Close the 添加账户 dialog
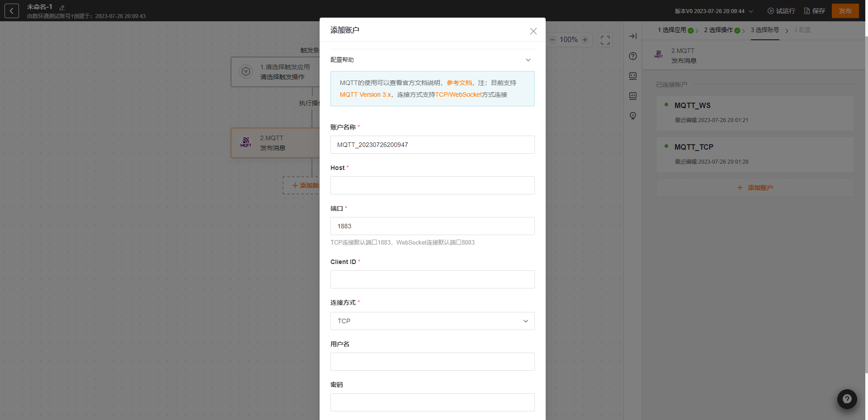Screen dimensions: 868x420 533,31
